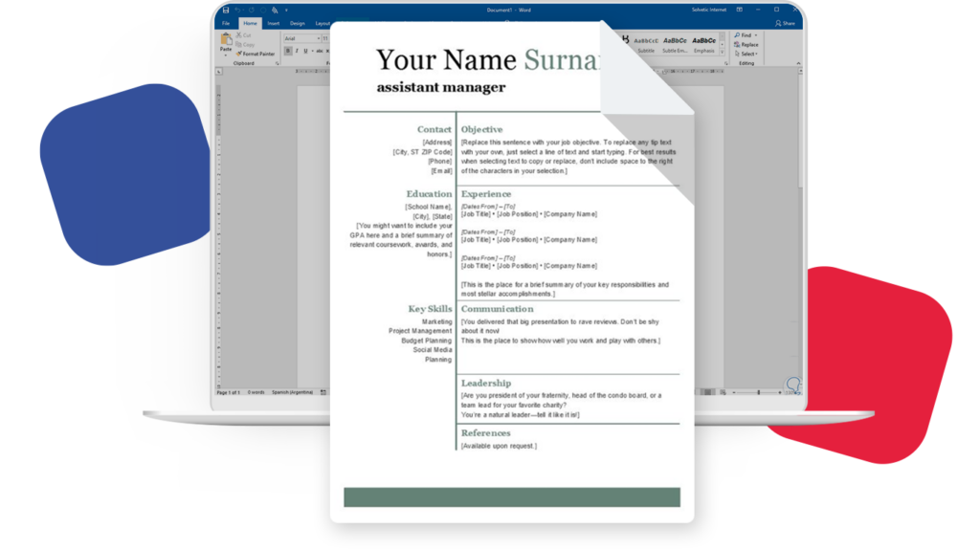
Task: Click the Undo arrow in the quick access toolbar
Action: click(237, 10)
